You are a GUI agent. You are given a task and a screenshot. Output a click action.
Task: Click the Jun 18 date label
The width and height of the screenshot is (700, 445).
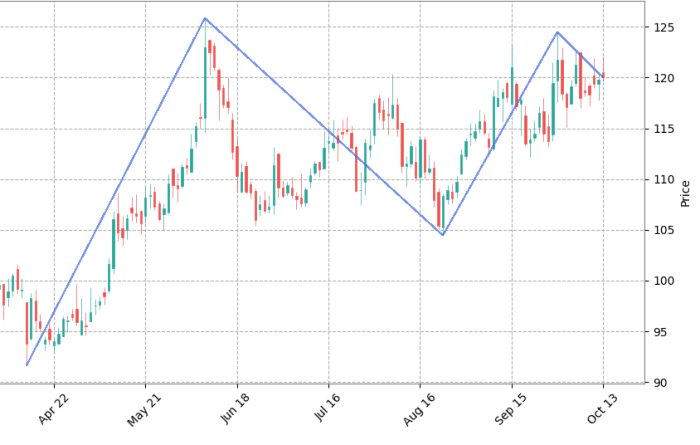point(235,409)
